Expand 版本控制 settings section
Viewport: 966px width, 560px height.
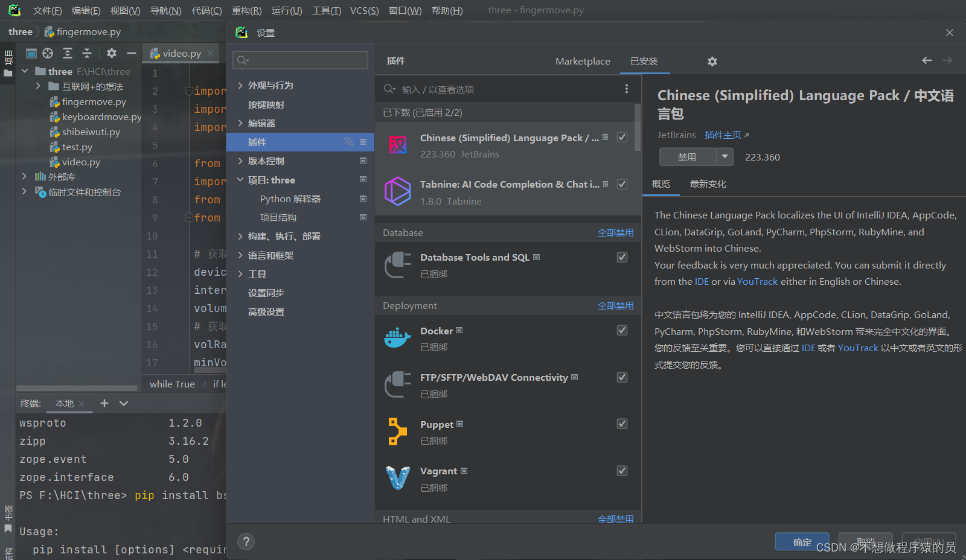240,161
